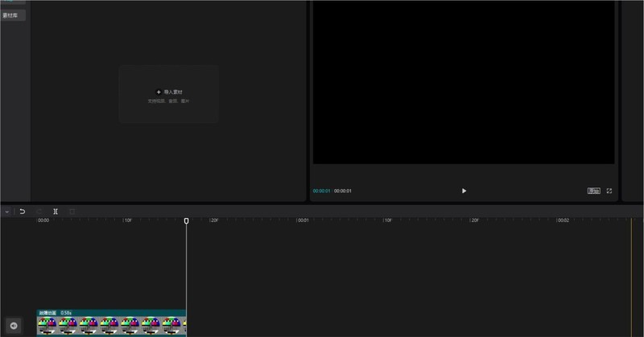The width and height of the screenshot is (644, 337).
Task: Open the 素材库 material library tab
Action: pyautogui.click(x=12, y=15)
